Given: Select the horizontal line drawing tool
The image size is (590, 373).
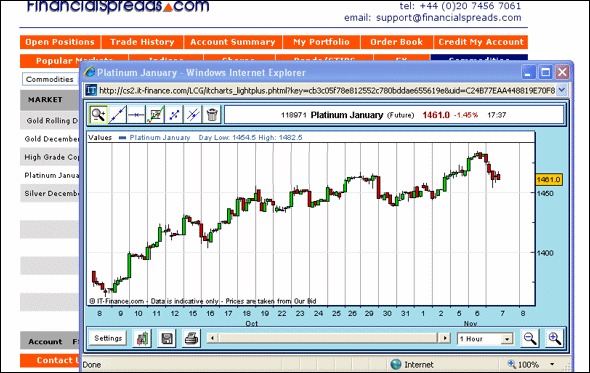Looking at the screenshot, I should (136, 114).
